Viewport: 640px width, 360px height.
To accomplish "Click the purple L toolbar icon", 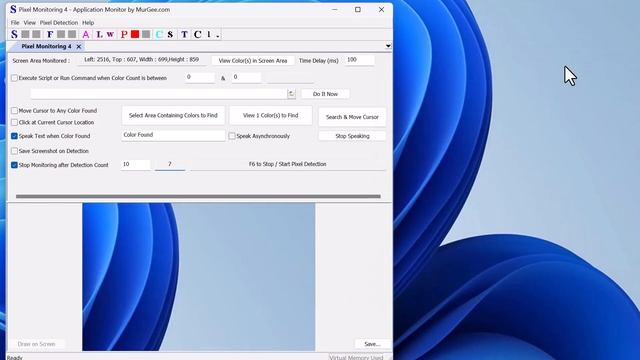I will [x=99, y=34].
